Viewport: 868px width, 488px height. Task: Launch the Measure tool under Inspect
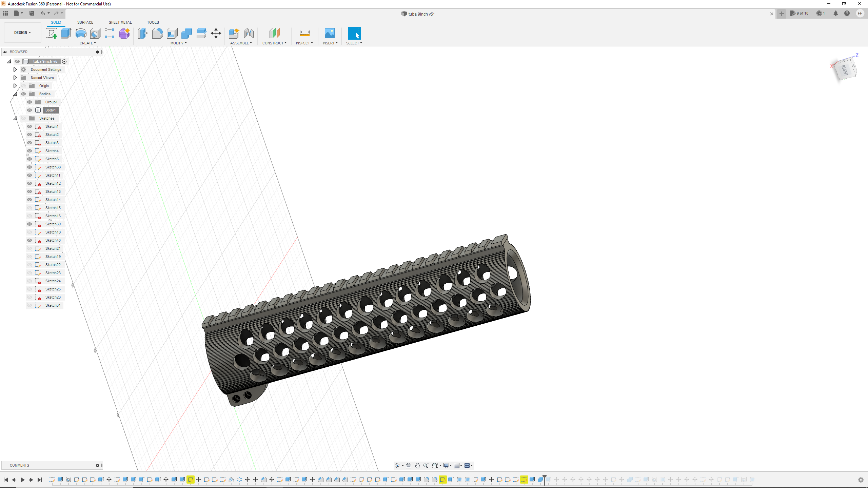click(304, 33)
